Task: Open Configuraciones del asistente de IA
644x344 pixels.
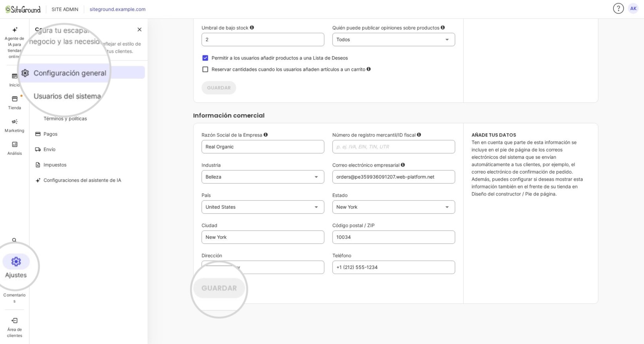Action: [78, 180]
